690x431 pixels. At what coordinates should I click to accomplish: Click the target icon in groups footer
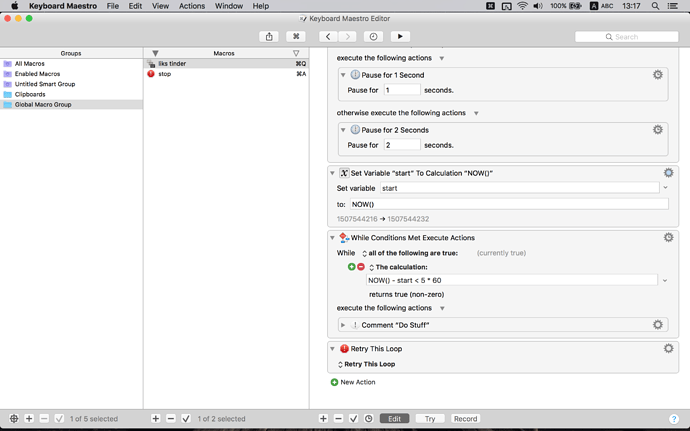pos(14,419)
